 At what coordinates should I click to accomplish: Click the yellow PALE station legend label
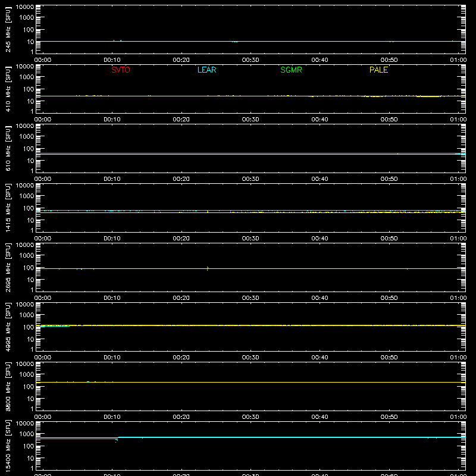click(x=378, y=70)
